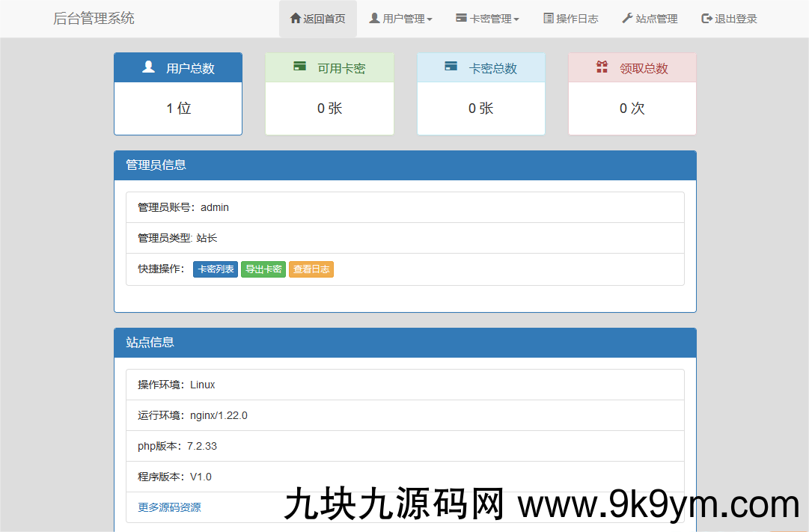Image resolution: width=809 pixels, height=532 pixels.
Task: Click the user icon beside 用户管理
Action: click(374, 18)
